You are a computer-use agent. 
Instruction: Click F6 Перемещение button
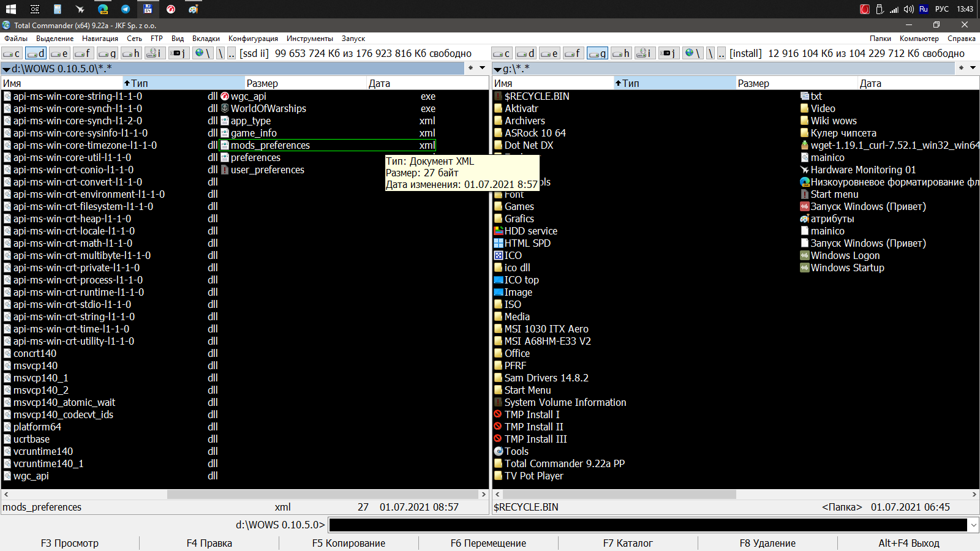(488, 543)
